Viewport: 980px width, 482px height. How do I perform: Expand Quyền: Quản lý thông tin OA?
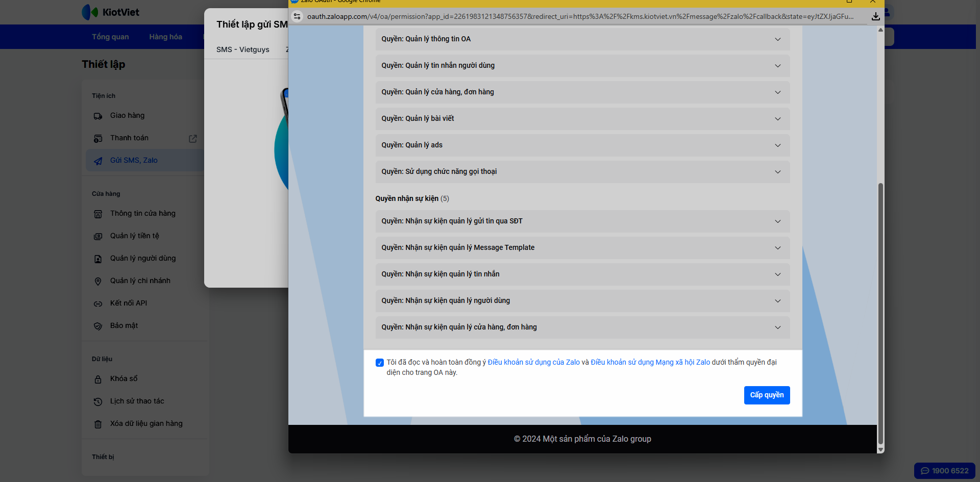tap(583, 39)
